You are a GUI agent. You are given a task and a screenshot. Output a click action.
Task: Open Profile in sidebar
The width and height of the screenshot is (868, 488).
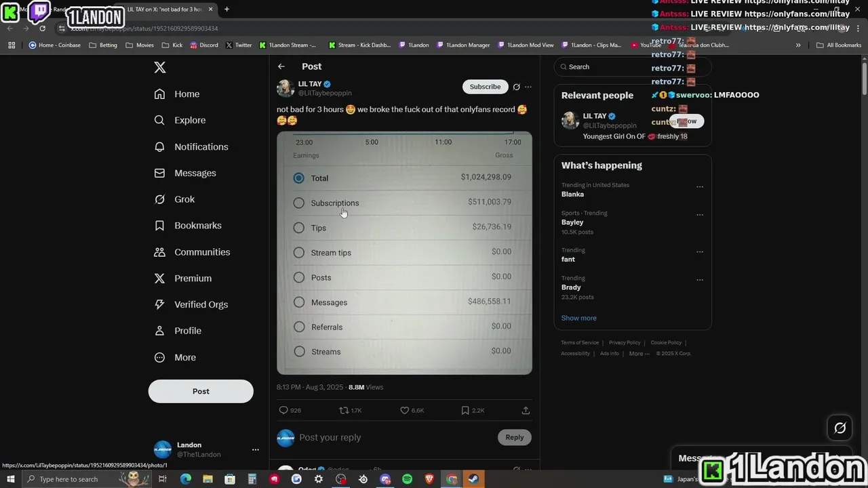[178, 331]
